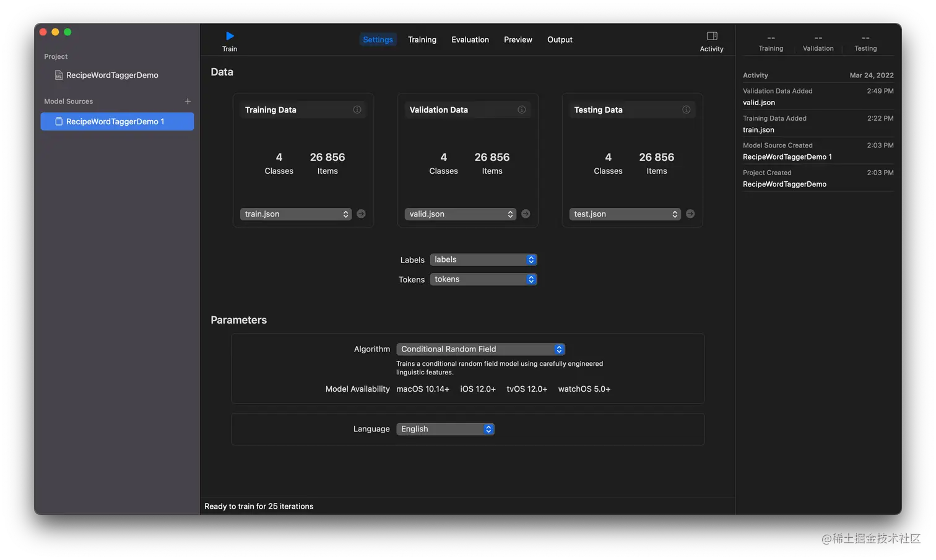This screenshot has height=560, width=936.
Task: Click the green zoom window button
Action: (67, 32)
